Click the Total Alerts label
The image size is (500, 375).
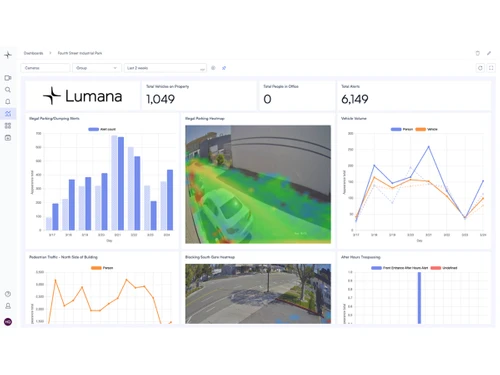(350, 86)
